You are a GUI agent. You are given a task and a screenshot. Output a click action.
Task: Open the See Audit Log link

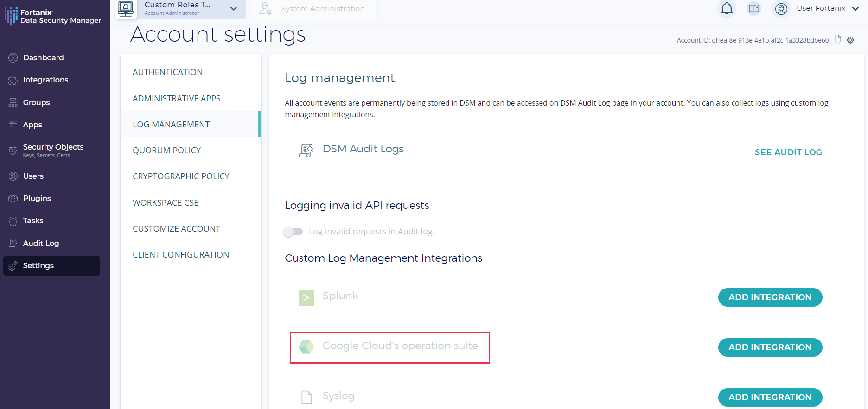point(788,152)
